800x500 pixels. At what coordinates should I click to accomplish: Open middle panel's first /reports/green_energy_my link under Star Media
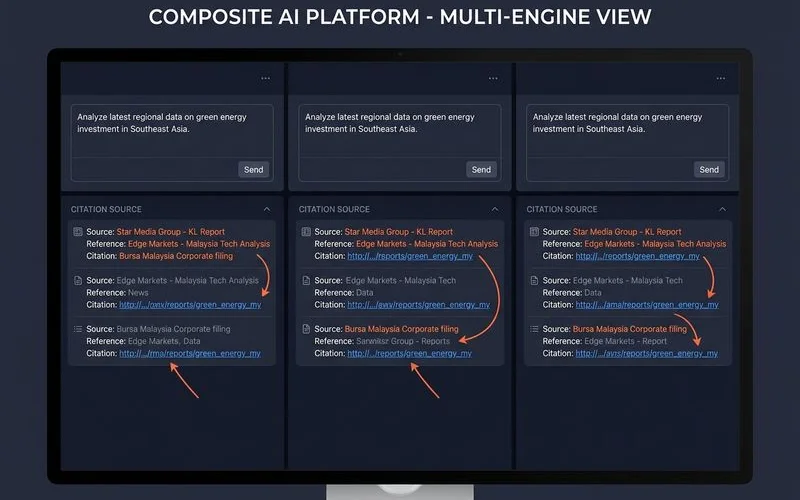(410, 256)
